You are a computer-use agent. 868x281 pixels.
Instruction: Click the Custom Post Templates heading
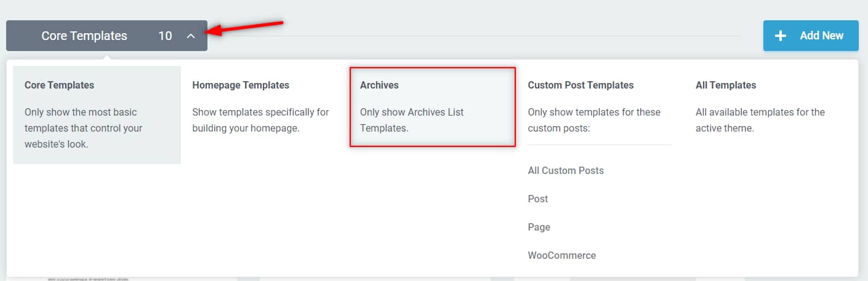(x=581, y=85)
